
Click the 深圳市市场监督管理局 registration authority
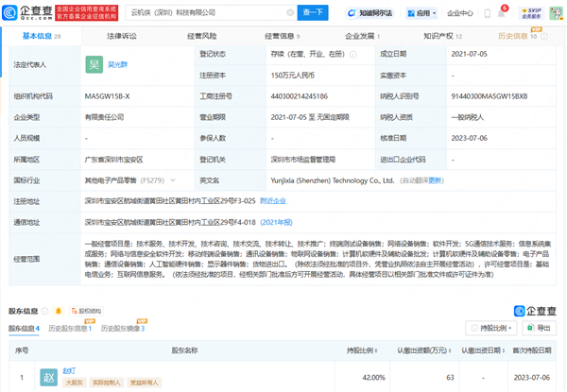click(x=303, y=160)
